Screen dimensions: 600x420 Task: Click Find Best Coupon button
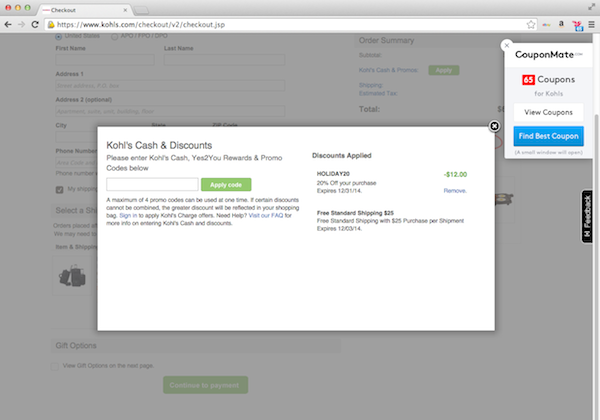548,136
